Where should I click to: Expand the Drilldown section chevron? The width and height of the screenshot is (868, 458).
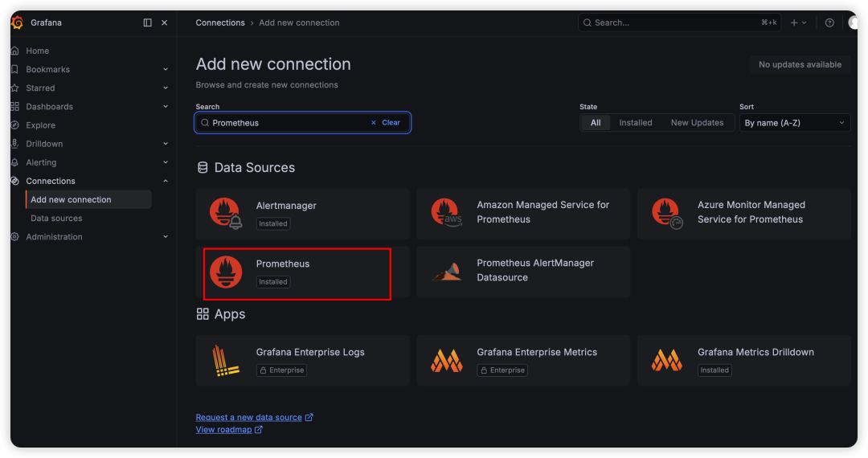pyautogui.click(x=166, y=144)
